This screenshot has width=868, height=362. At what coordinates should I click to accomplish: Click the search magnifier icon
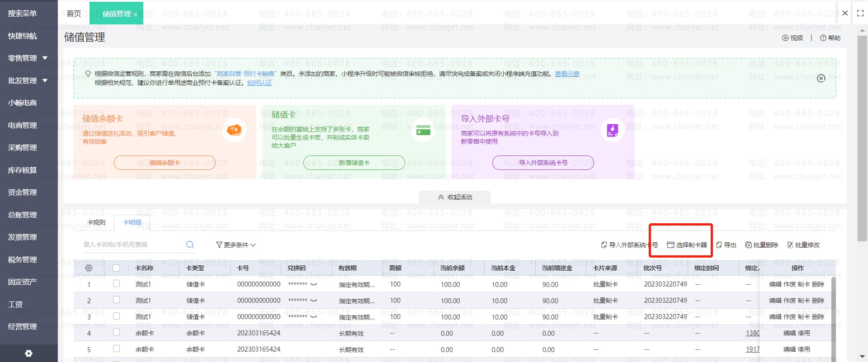tap(190, 244)
